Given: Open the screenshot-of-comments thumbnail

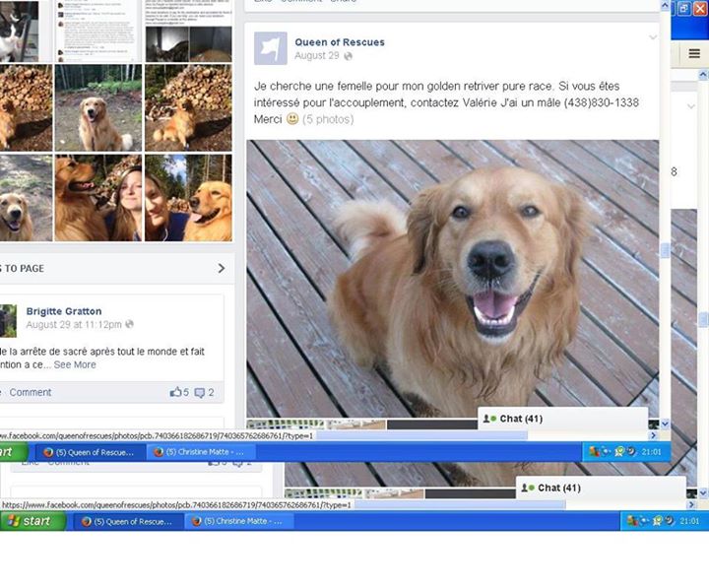Looking at the screenshot, I should (x=98, y=31).
